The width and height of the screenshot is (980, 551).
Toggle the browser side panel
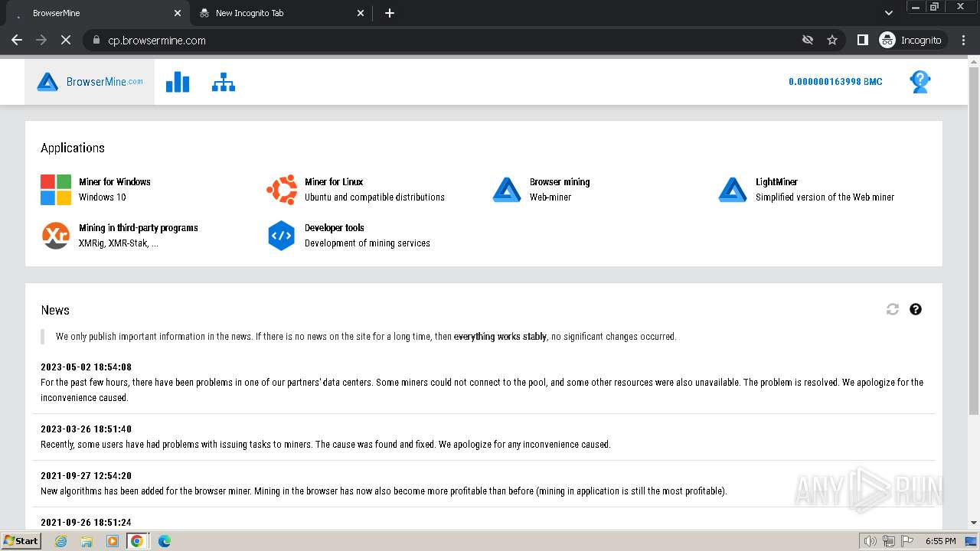(x=862, y=40)
